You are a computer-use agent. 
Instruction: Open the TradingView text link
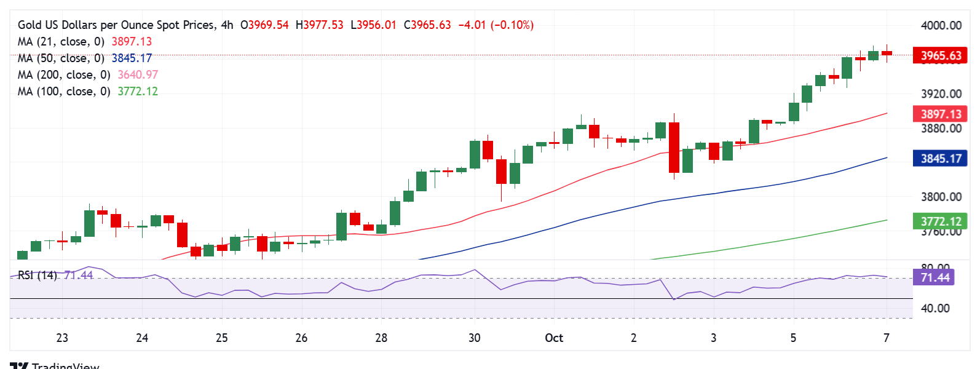pyautogui.click(x=65, y=366)
